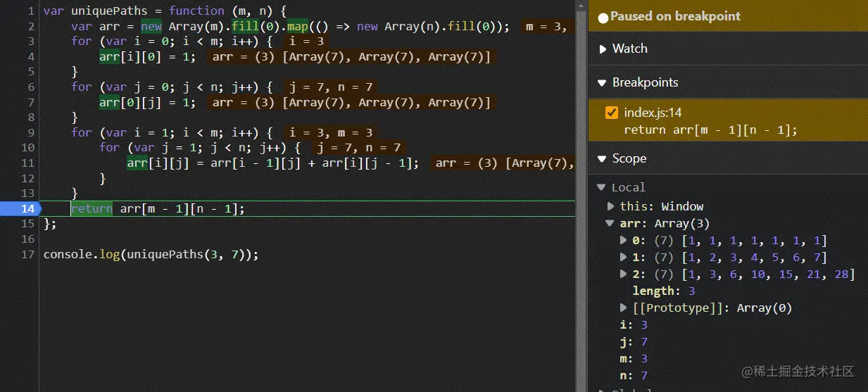Select the scope variable 'i: 3'
The height and width of the screenshot is (392, 868).
(x=634, y=324)
